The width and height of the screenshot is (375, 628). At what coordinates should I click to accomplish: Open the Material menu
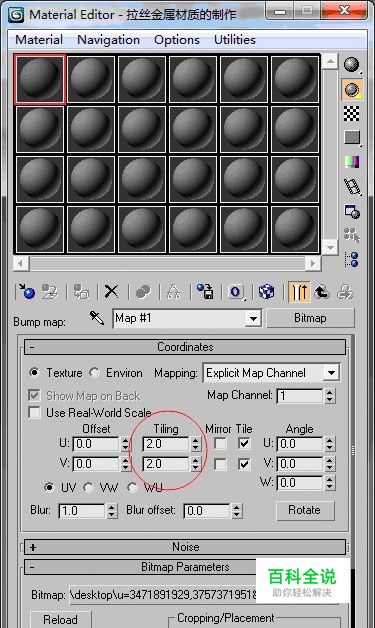(x=39, y=40)
